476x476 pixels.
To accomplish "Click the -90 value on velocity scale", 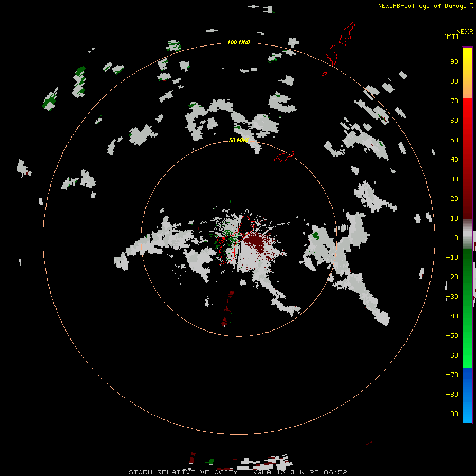I will coord(452,414).
